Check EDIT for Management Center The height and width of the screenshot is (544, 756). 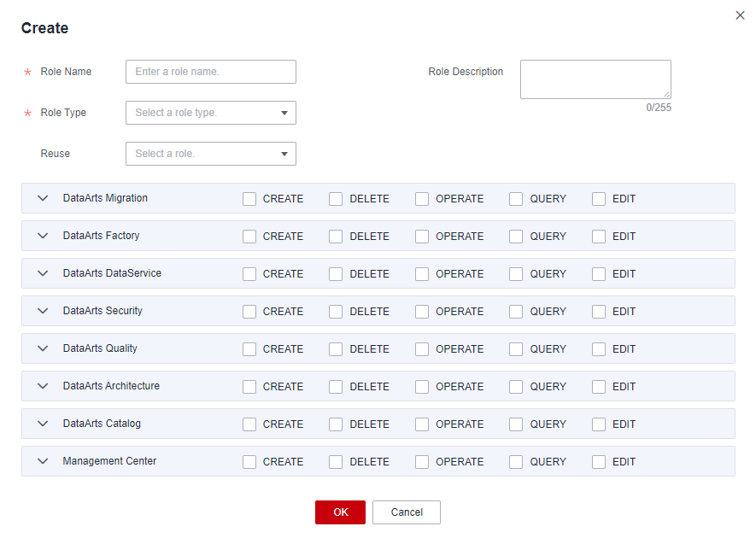pyautogui.click(x=599, y=462)
